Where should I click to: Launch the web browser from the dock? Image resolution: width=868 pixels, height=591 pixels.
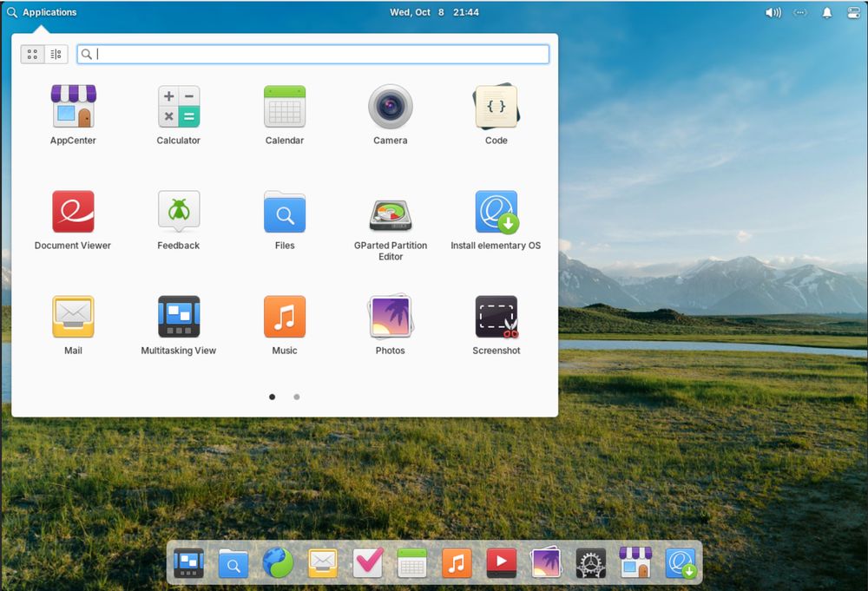tap(278, 562)
